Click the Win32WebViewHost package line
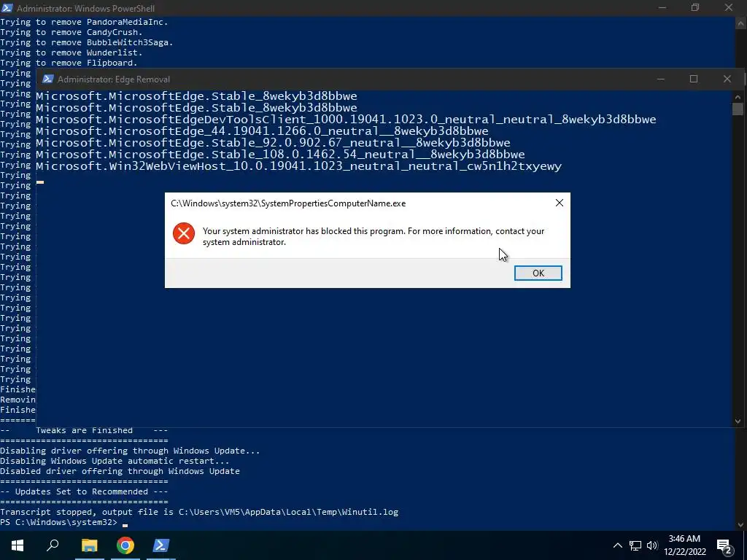The width and height of the screenshot is (747, 560). [x=298, y=166]
